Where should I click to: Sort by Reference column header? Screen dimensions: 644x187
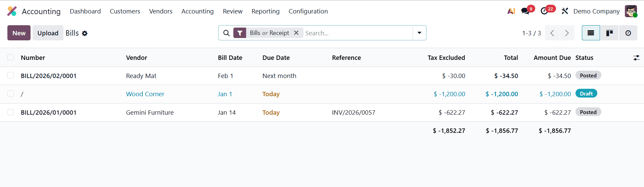[x=347, y=58]
